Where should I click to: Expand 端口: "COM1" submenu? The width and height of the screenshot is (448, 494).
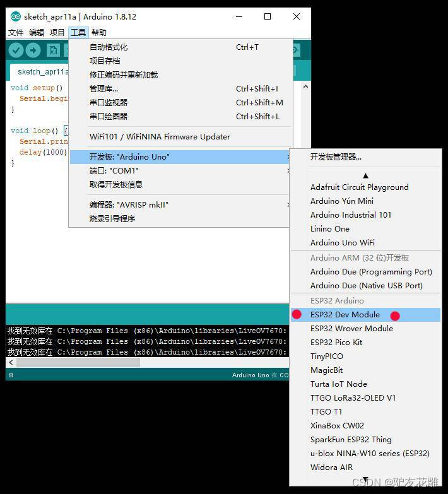point(180,171)
